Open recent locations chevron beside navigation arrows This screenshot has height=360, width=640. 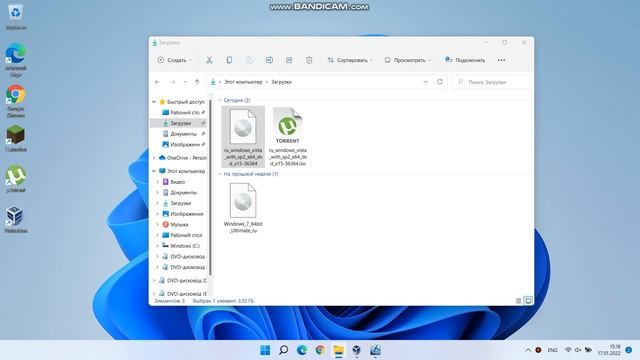[185, 82]
